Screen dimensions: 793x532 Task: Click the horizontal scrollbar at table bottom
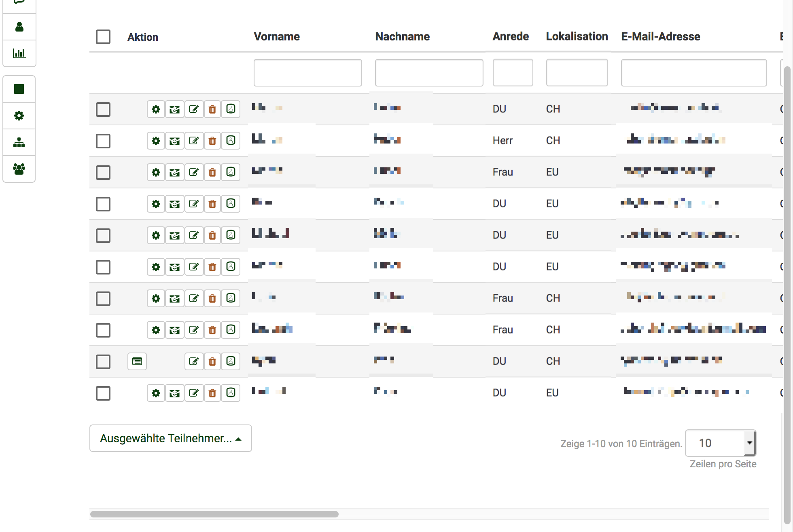pyautogui.click(x=214, y=514)
